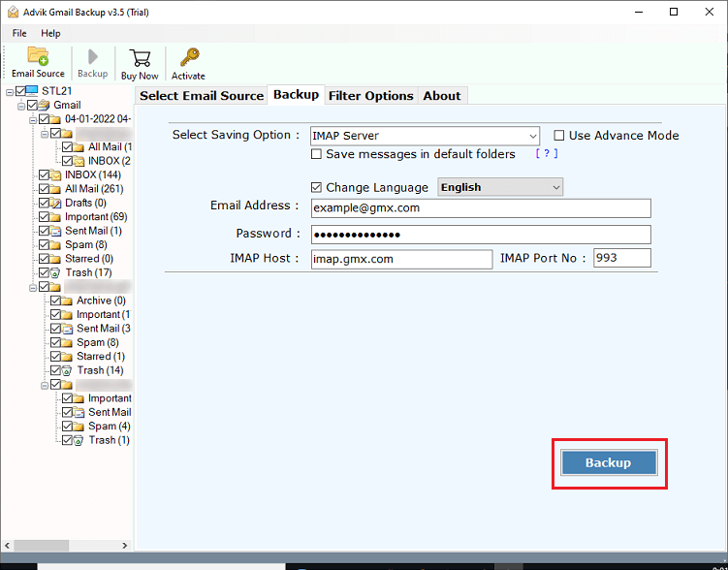Click the Spam (8) folder icon under Important (69)
Screen dimensions: 728x570
55,244
